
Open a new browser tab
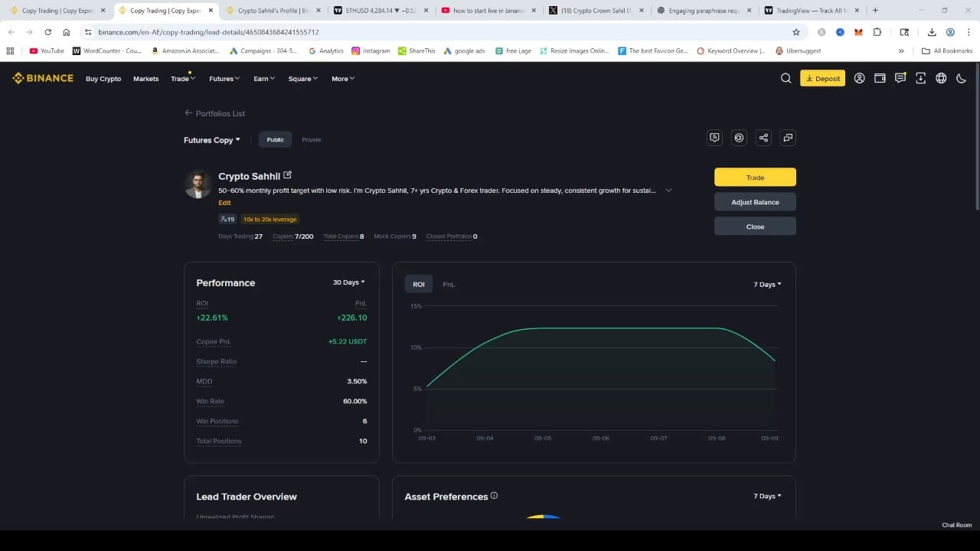click(875, 11)
